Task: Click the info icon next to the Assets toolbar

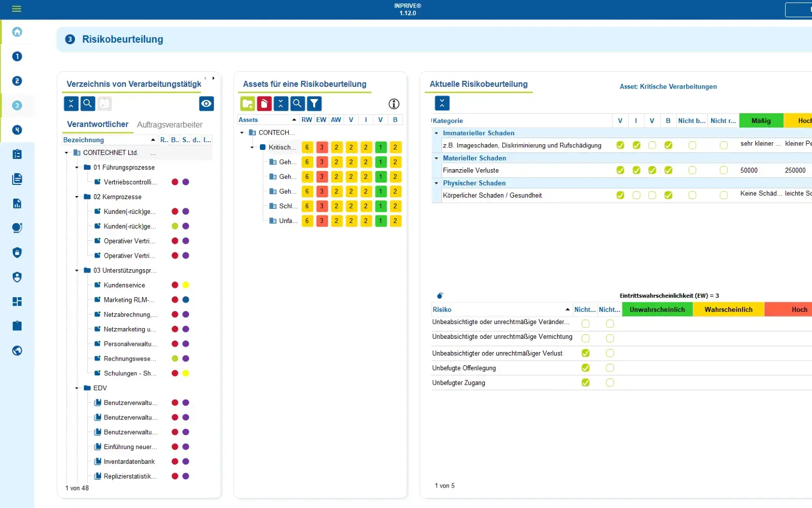Action: click(394, 104)
